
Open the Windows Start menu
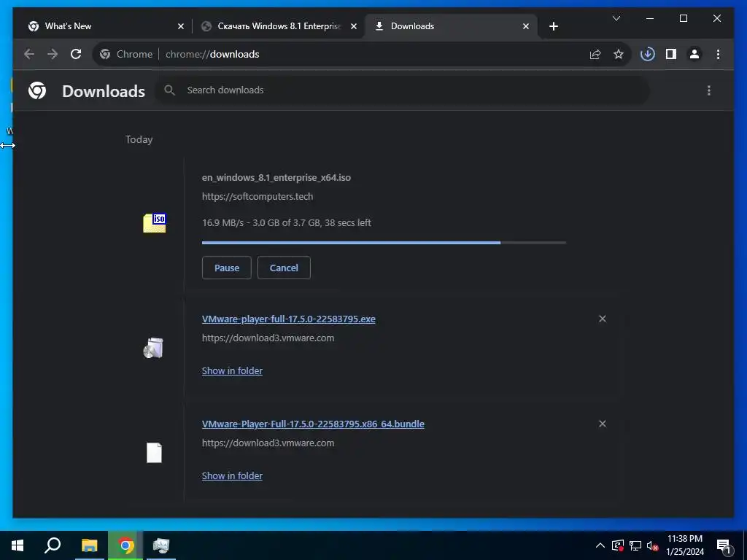(18, 545)
